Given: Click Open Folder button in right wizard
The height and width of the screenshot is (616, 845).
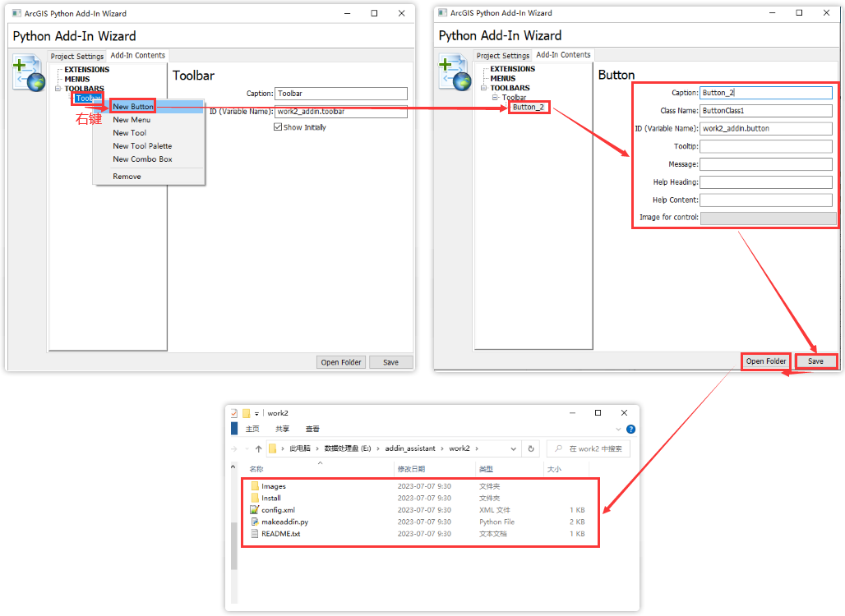Looking at the screenshot, I should pyautogui.click(x=766, y=361).
